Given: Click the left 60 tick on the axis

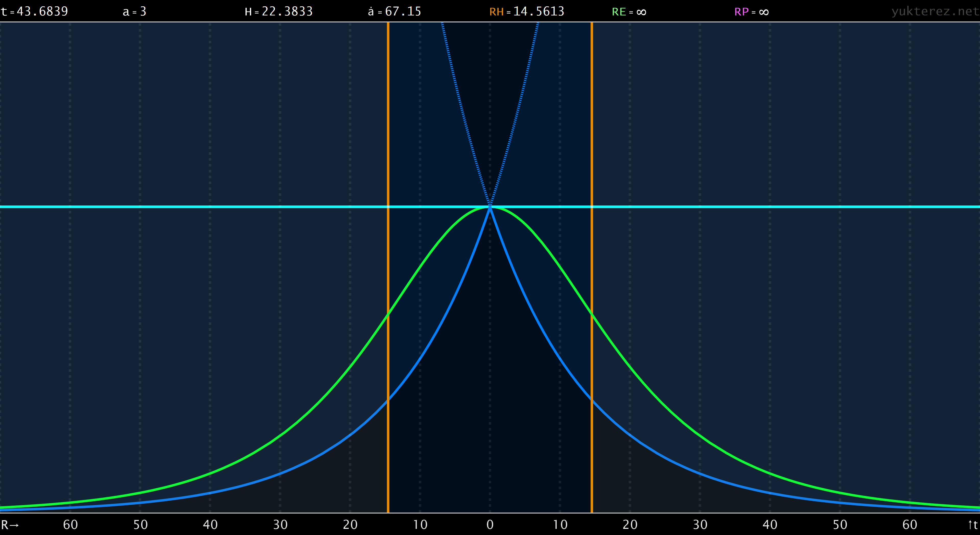Looking at the screenshot, I should tap(70, 525).
